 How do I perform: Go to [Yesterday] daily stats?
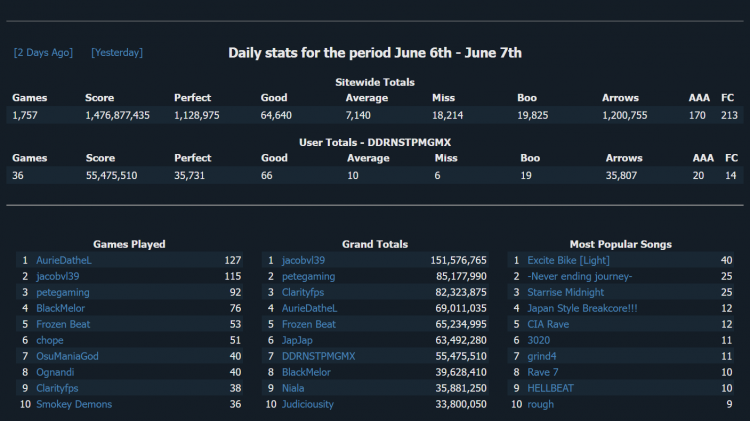pyautogui.click(x=116, y=53)
